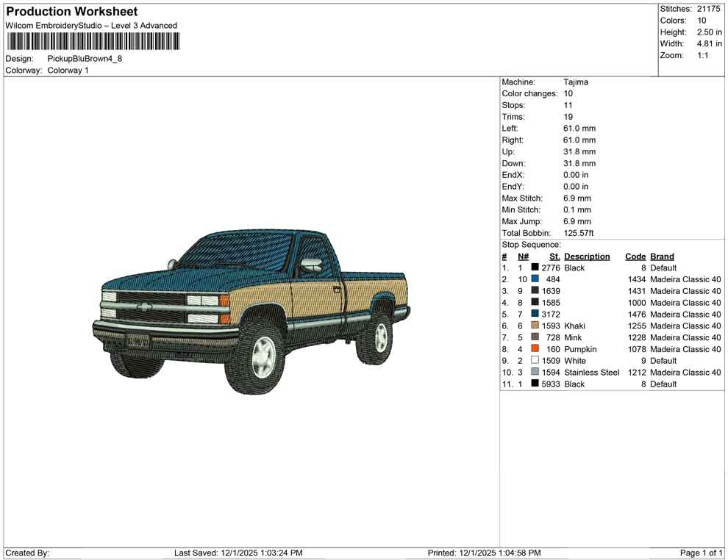Click the design barcode image
This screenshot has width=728, height=560.
click(x=92, y=42)
